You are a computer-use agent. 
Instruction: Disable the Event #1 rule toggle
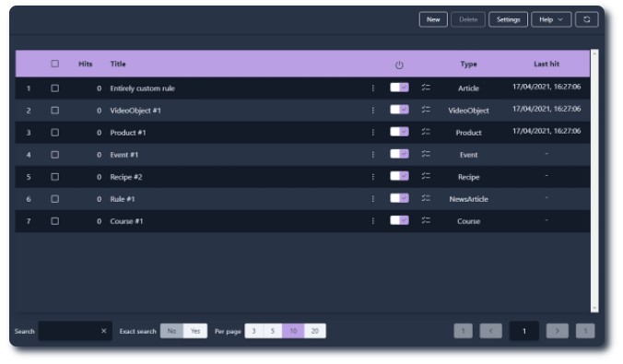(x=399, y=154)
